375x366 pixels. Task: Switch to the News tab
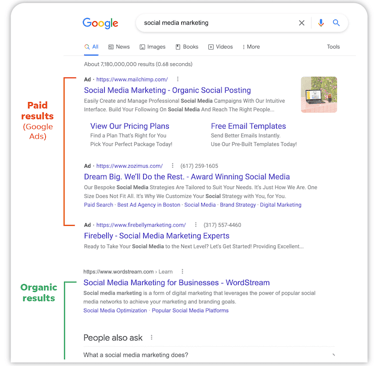pos(119,47)
